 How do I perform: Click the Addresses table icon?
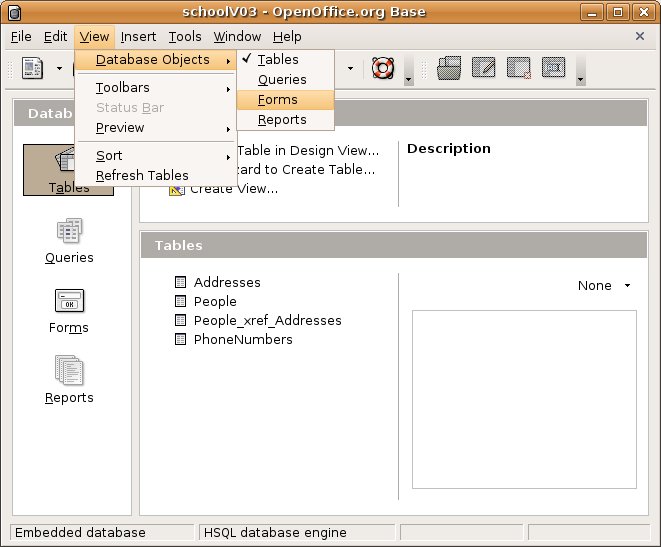coord(180,282)
